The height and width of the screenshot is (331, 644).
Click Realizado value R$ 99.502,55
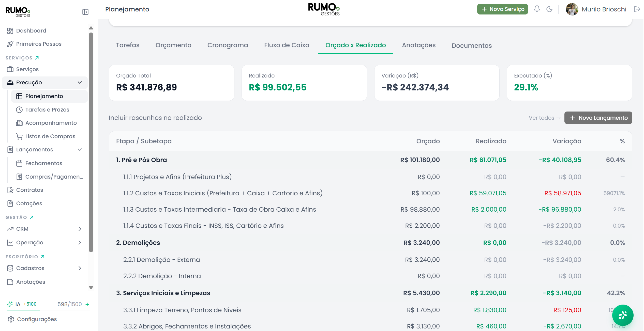[277, 87]
